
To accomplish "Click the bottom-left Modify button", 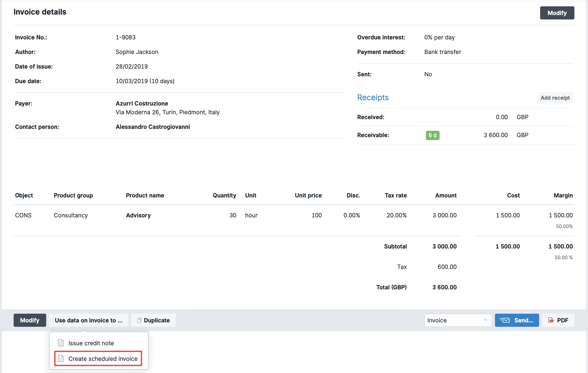I will coord(30,320).
